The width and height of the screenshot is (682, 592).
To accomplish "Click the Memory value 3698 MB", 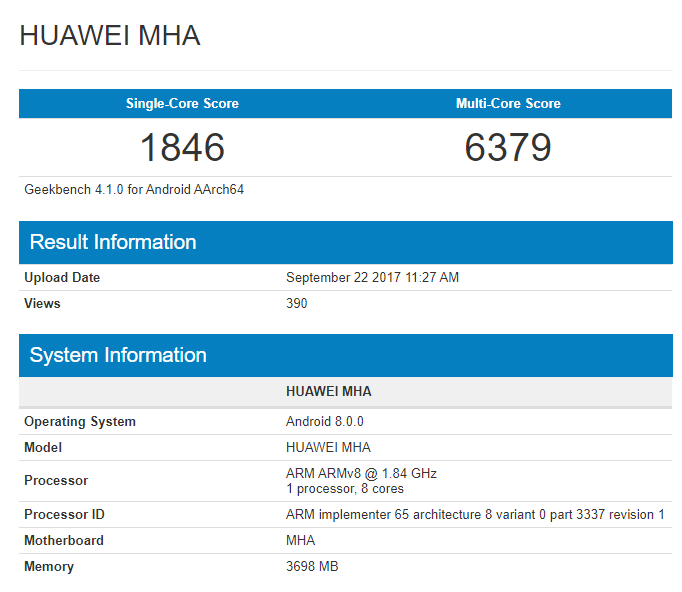I will (x=312, y=567).
